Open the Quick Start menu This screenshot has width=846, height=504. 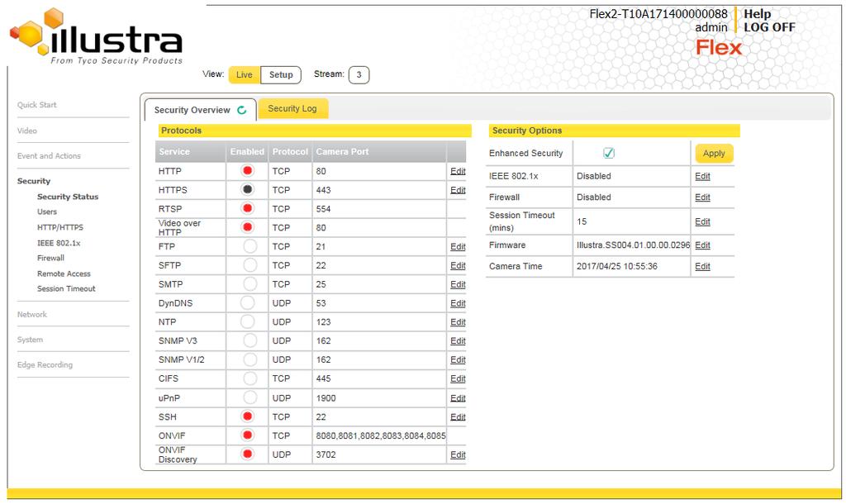click(x=36, y=105)
